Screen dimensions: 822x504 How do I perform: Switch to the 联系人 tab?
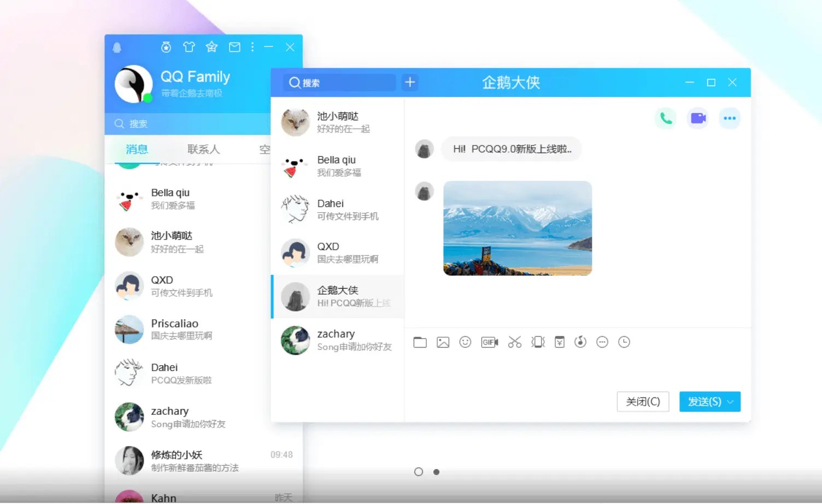(x=203, y=149)
